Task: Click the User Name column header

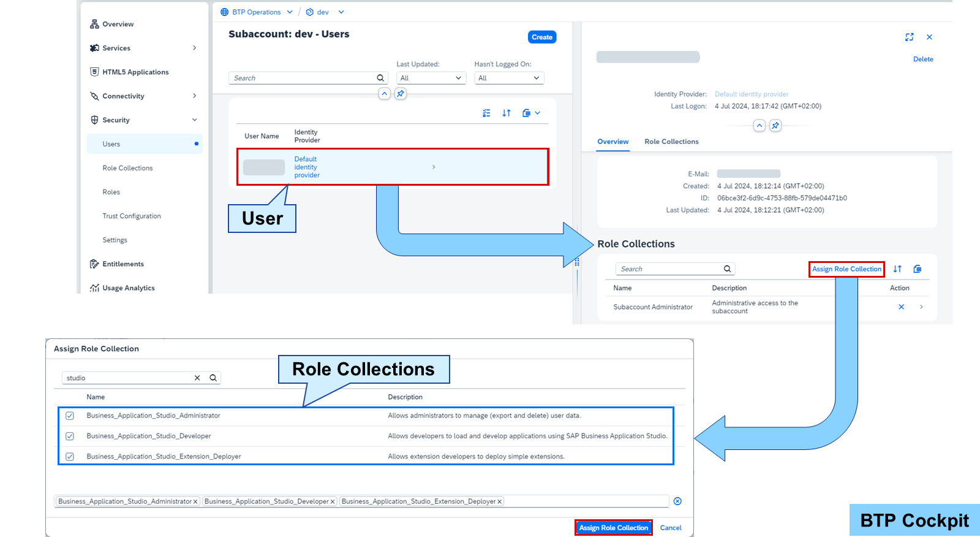Action: click(x=262, y=136)
